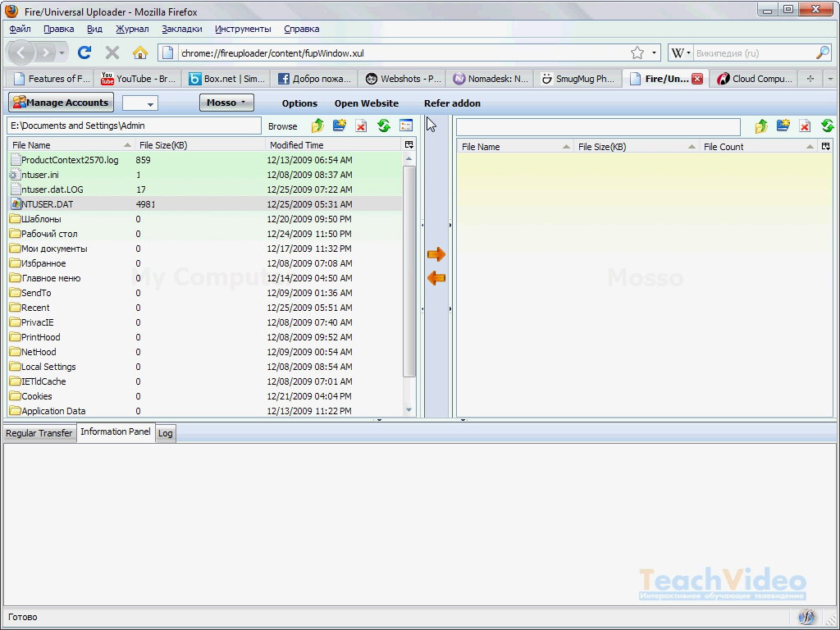Bookmark page with star icon
This screenshot has width=840, height=630.
[x=637, y=53]
